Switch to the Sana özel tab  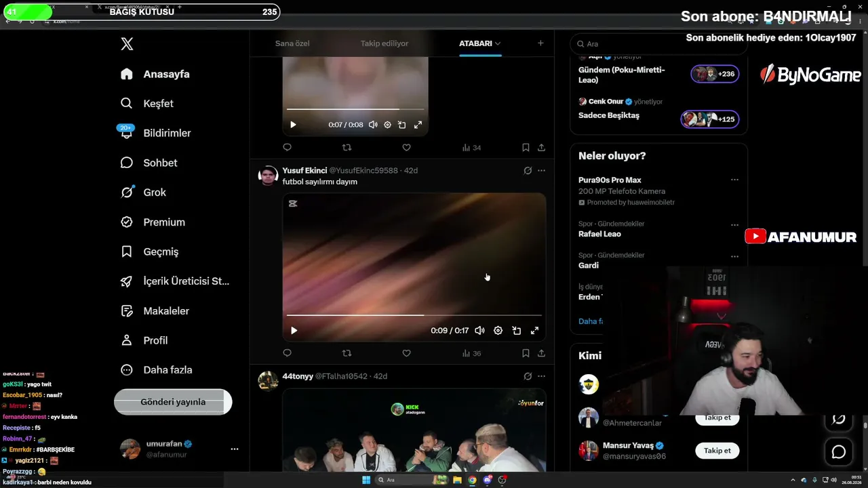[292, 43]
